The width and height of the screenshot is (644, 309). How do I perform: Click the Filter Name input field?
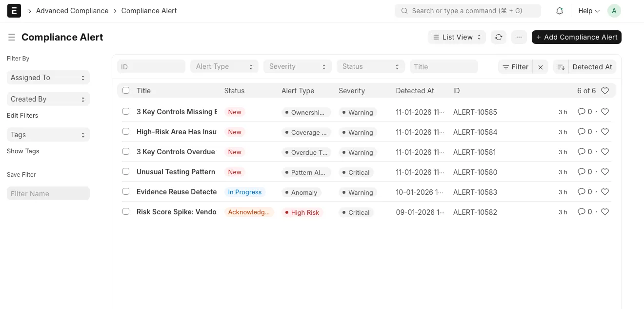(x=48, y=193)
